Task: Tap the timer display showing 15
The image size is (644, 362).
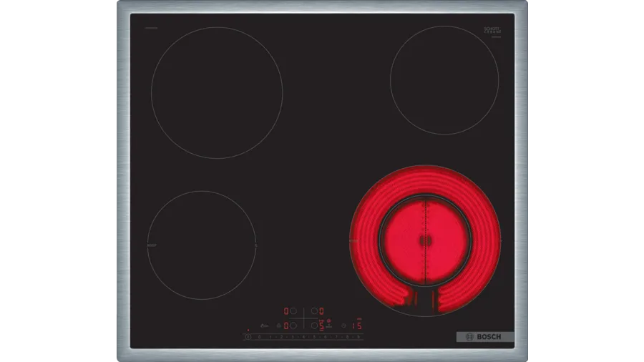Action: pyautogui.click(x=357, y=326)
